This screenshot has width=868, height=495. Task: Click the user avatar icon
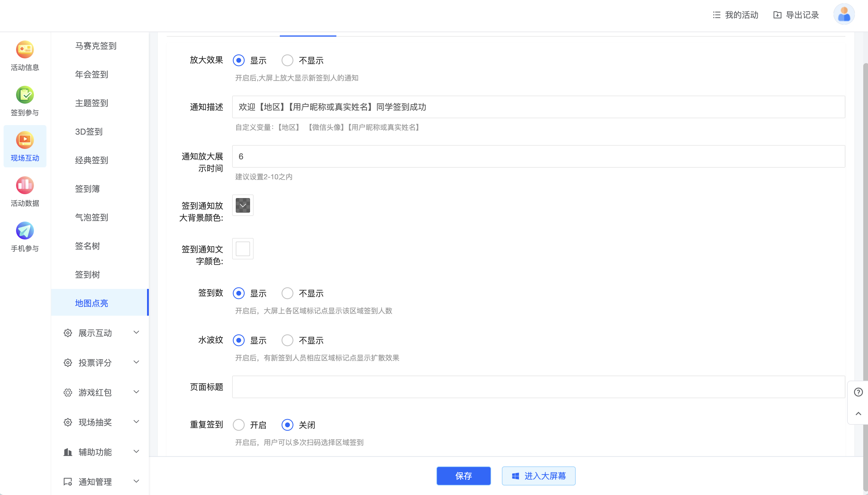844,15
